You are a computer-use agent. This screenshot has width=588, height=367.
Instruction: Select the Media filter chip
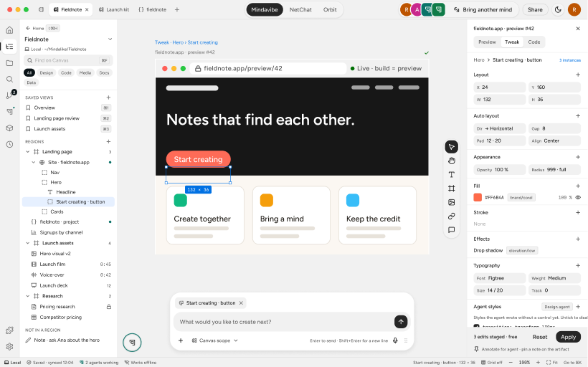tap(85, 72)
